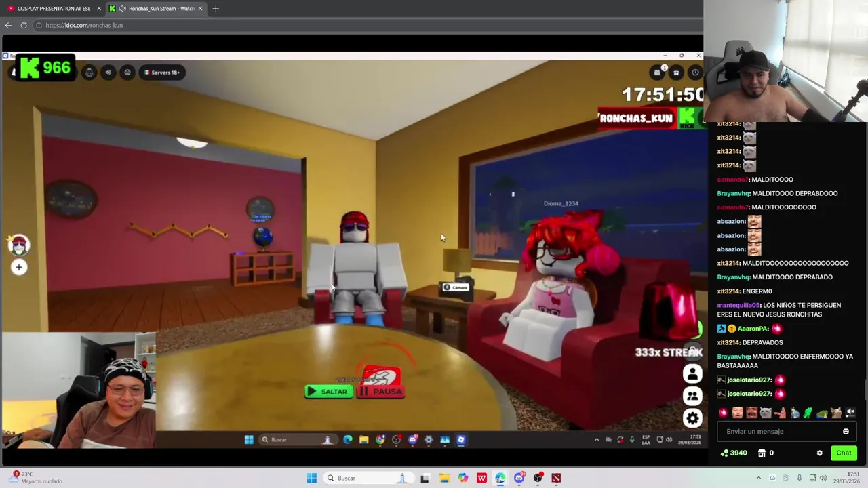Image resolution: width=868 pixels, height=488 pixels.
Task: Open Dota 2 from the bottom taskbar
Action: pos(556,478)
